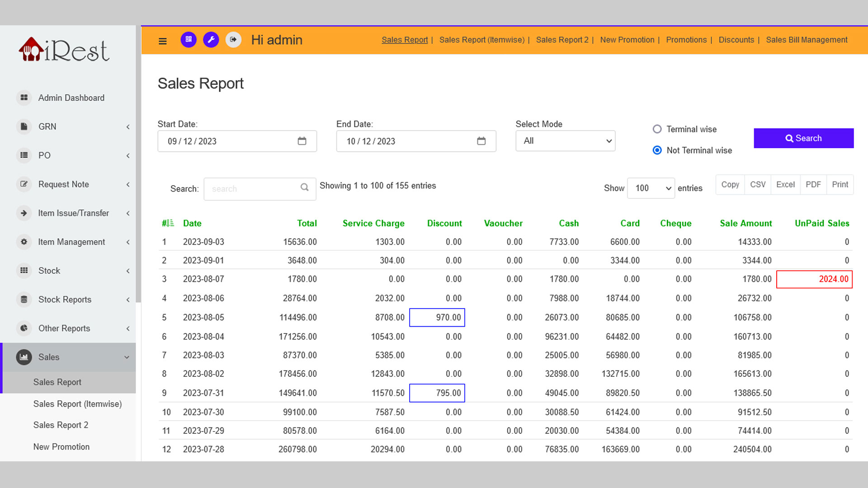Open the Start Date calendar picker icon

(x=302, y=141)
